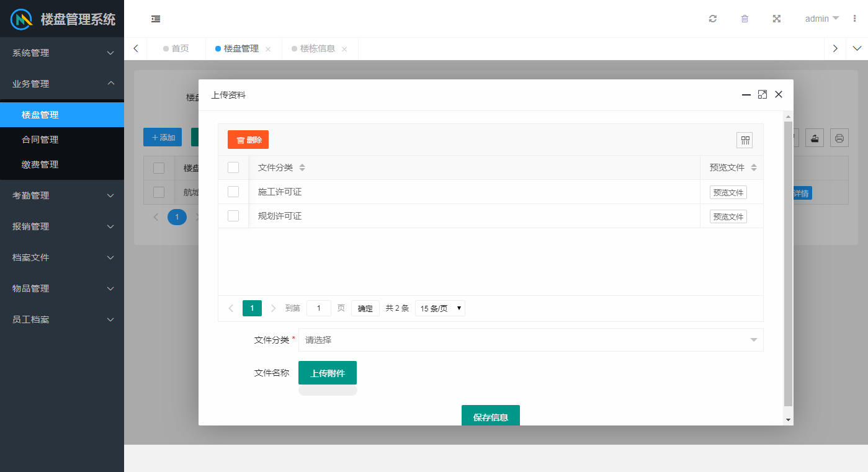
Task: Click sort arrows on 文件分类 column
Action: point(302,167)
